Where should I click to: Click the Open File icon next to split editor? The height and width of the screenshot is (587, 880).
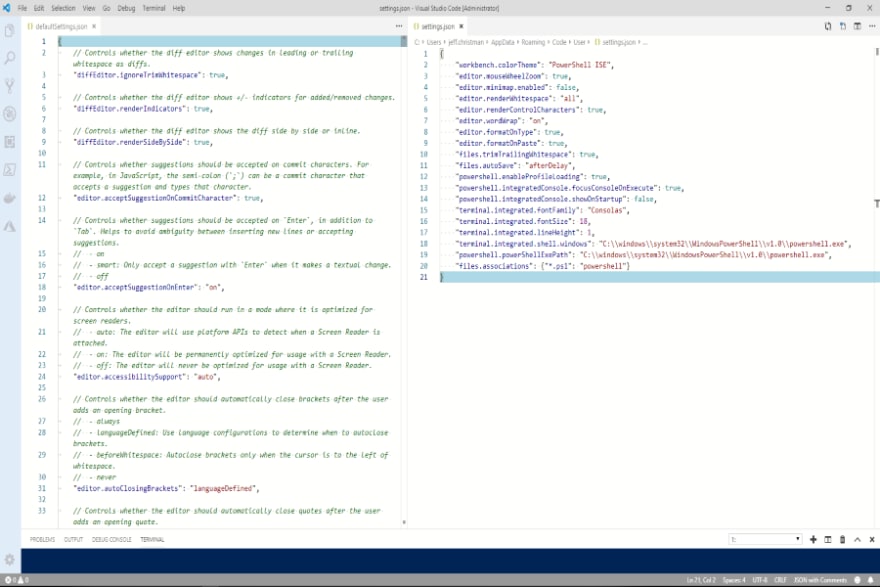tap(842, 26)
